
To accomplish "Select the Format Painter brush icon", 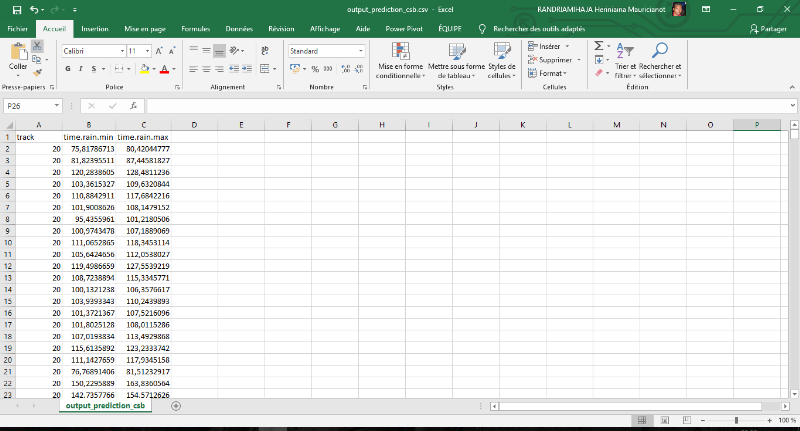I will click(x=37, y=71).
